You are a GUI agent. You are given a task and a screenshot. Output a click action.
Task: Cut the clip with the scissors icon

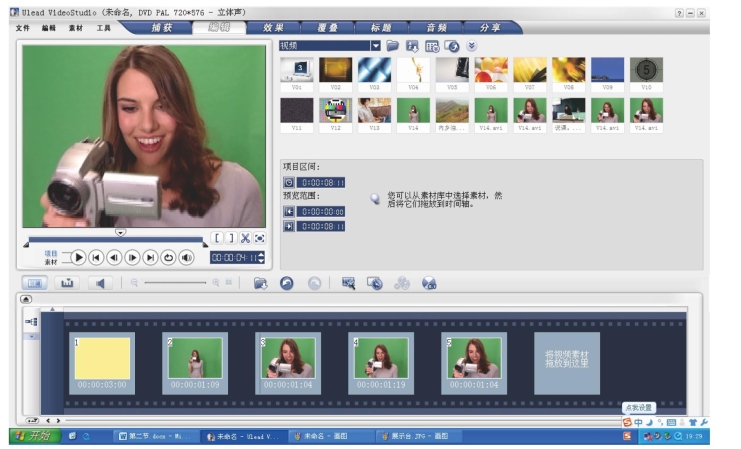pos(244,238)
